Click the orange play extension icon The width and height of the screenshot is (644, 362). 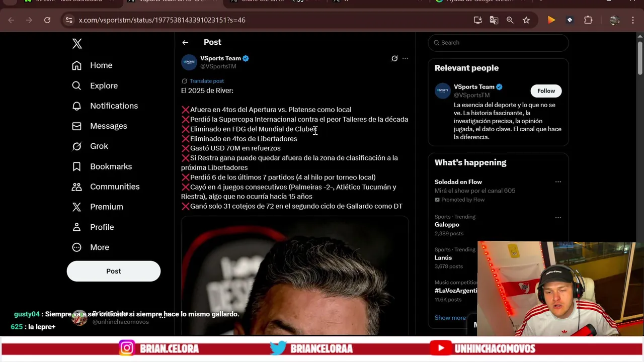tap(551, 20)
